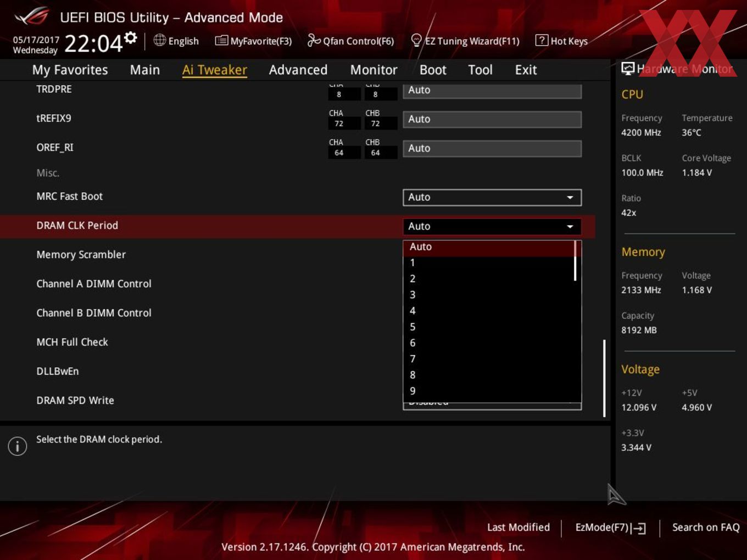Select the TRDPRE setting label

tap(54, 89)
